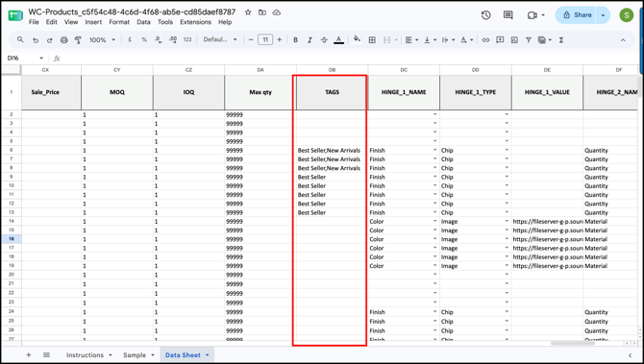Open the text color picker
Image resolution: width=644 pixels, height=364 pixels.
[339, 39]
